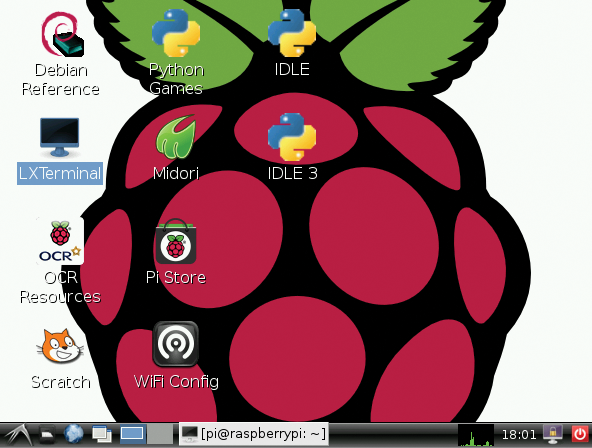Click the globe web browser launcher
Image resolution: width=592 pixels, height=448 pixels.
74,434
